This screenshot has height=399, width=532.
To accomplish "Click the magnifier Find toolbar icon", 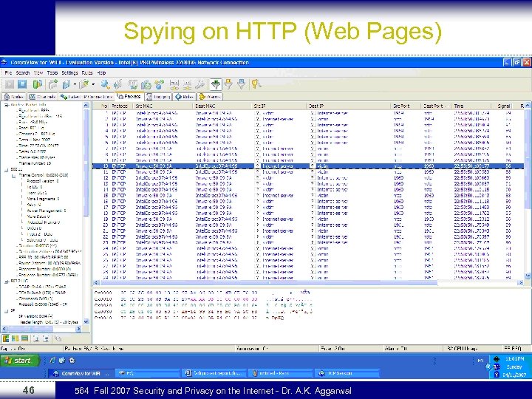I will (106, 84).
